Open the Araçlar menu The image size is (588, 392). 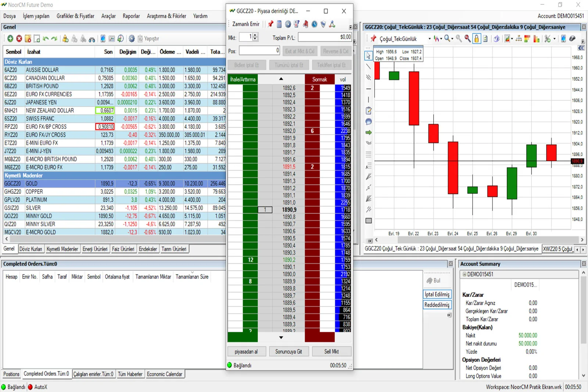(x=108, y=16)
